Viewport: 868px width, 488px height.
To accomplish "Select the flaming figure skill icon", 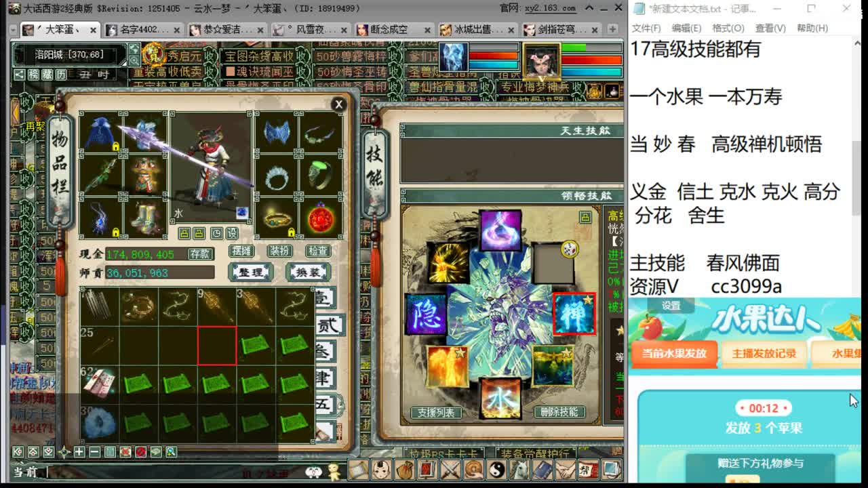I will (448, 367).
